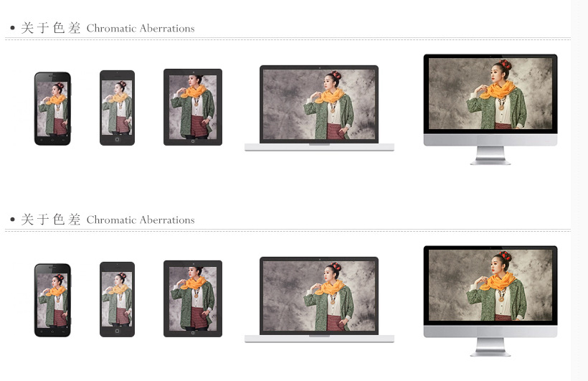Screen dimensions: 588x381
Task: Click the top 'Chromatic Aberrations' heading text
Action: tap(141, 29)
